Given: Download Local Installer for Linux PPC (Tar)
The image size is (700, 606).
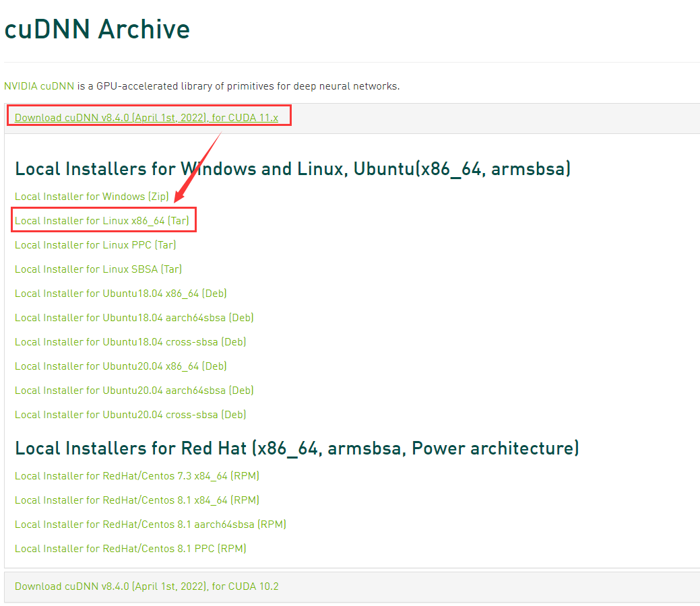Looking at the screenshot, I should (x=95, y=245).
